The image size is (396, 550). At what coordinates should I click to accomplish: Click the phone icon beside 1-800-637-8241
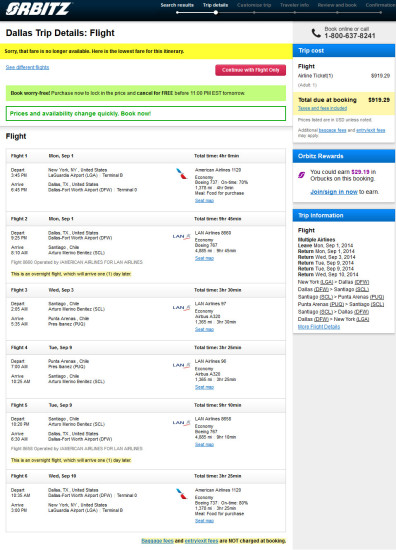tap(316, 33)
